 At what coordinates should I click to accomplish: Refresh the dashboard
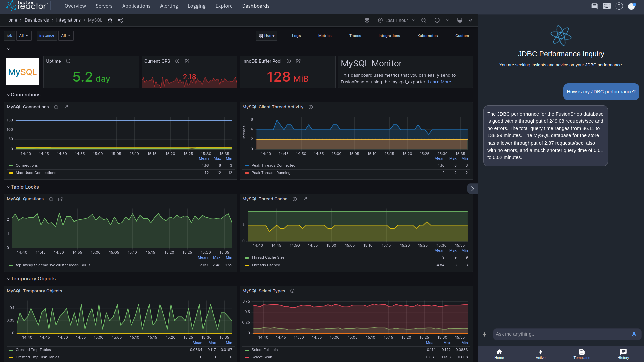click(437, 20)
